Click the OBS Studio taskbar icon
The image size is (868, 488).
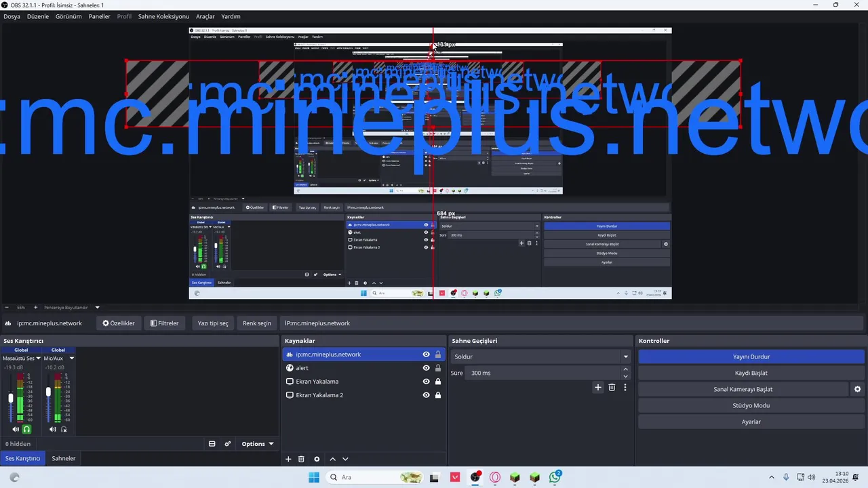click(x=475, y=477)
